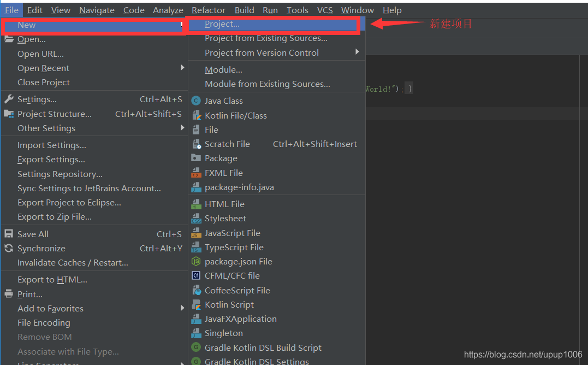588x365 pixels.
Task: Open the Refactor menu
Action: (x=208, y=10)
